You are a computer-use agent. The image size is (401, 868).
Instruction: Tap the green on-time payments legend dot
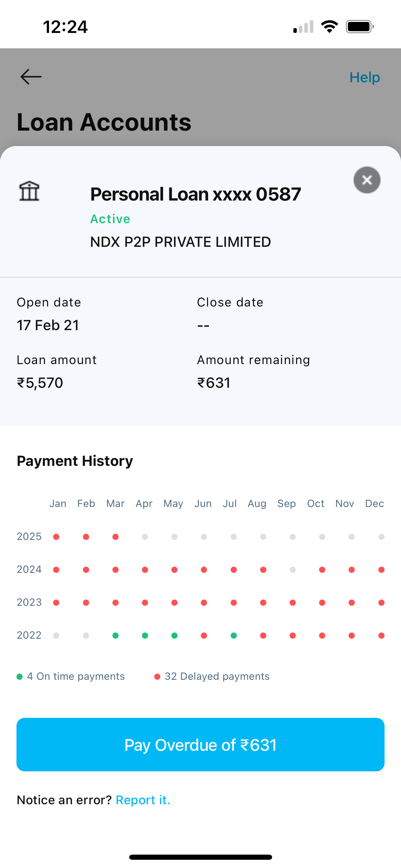20,677
